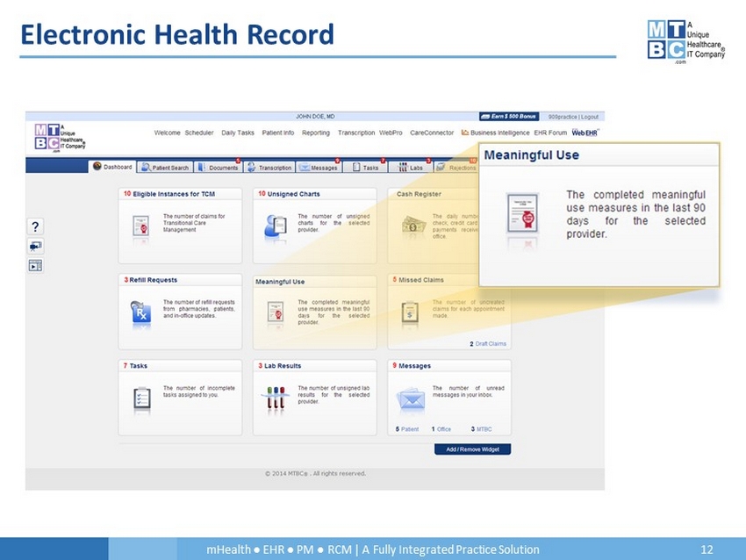
Task: Open the Documents tab
Action: pos(218,168)
